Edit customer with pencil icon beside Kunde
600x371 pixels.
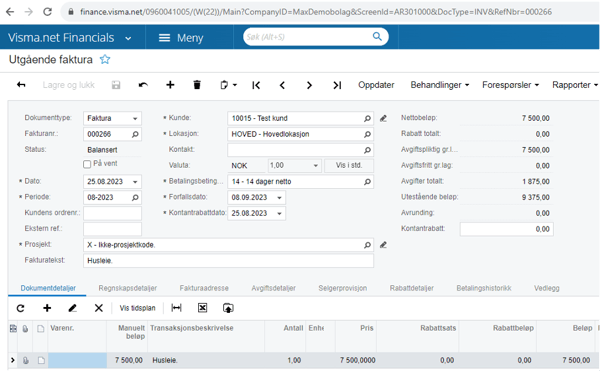tap(383, 118)
